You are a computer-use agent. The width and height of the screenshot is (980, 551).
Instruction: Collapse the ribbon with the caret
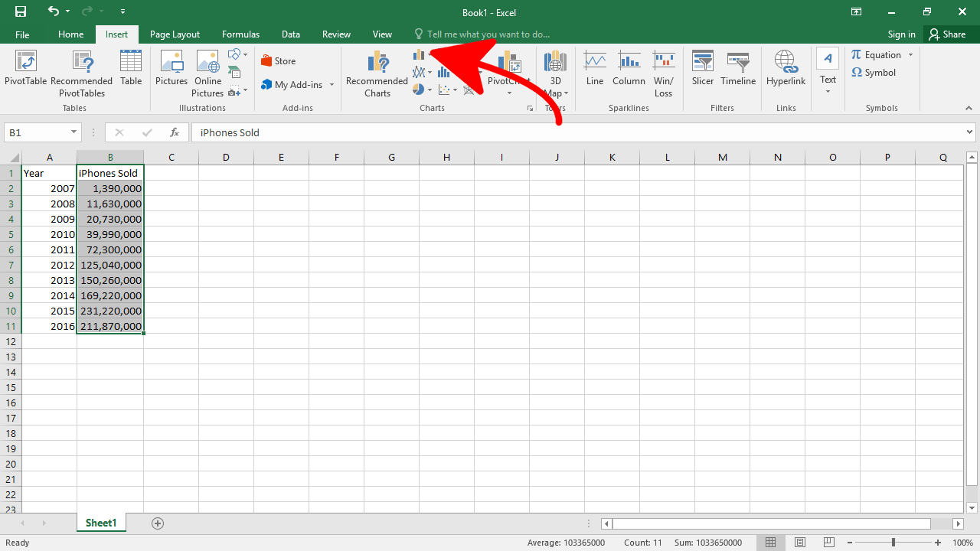tap(969, 109)
